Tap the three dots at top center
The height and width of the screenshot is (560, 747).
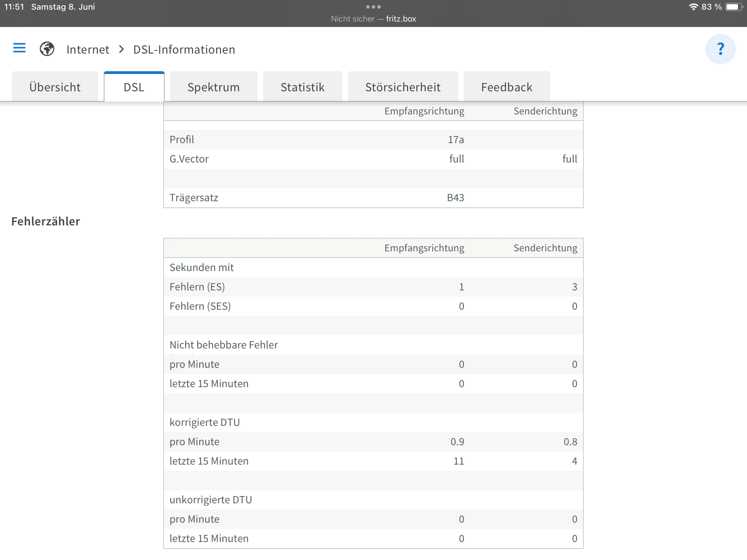click(373, 7)
